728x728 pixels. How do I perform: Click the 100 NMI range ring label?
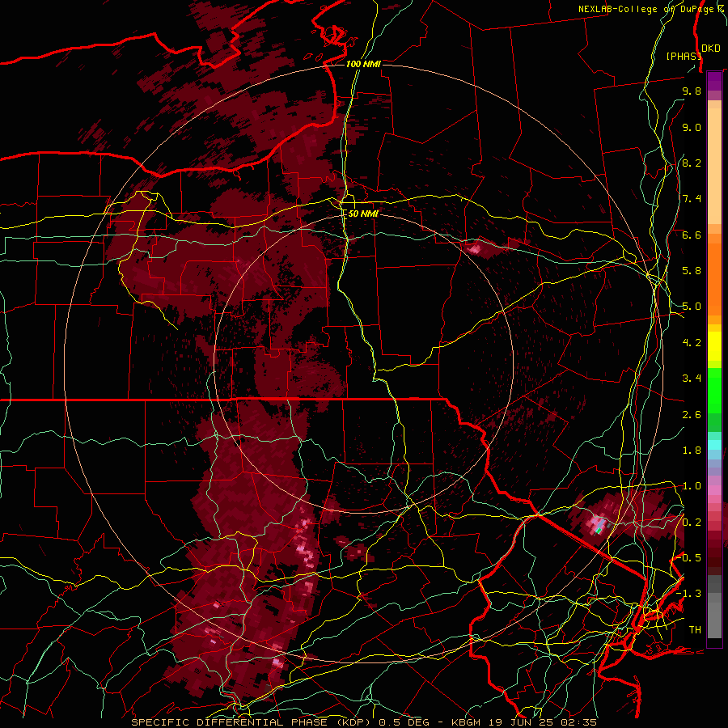tap(363, 64)
